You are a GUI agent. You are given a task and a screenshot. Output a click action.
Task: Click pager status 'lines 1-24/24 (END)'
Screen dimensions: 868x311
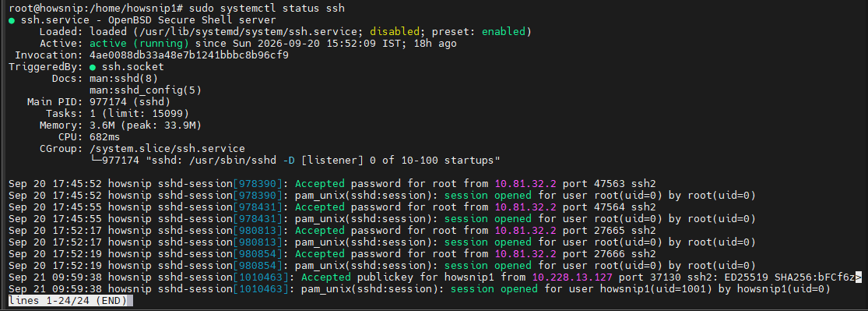67,300
